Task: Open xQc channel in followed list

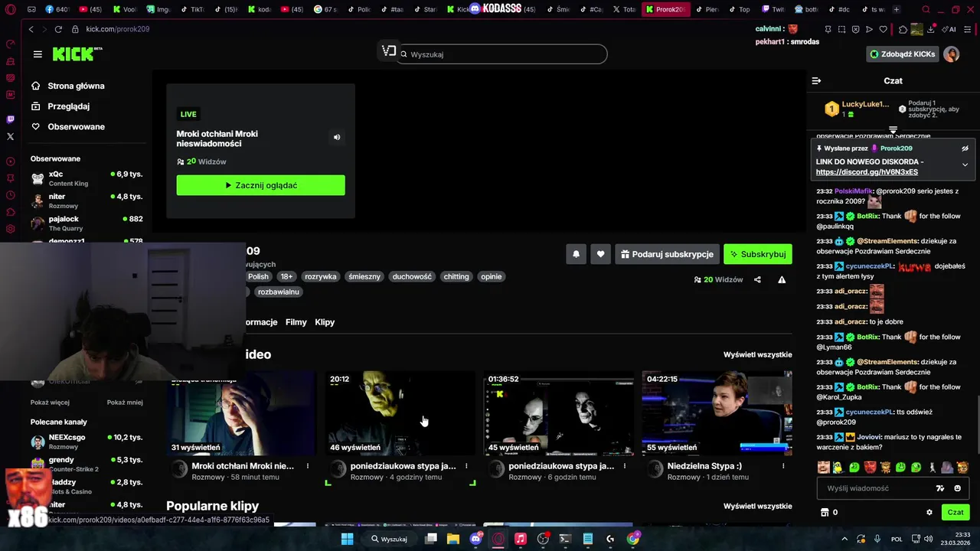Action: [x=87, y=178]
